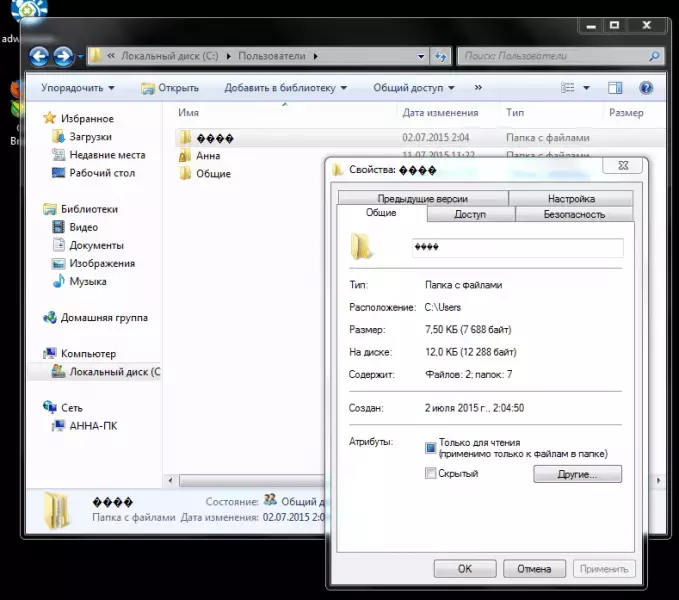Open the address bar history dropdown
This screenshot has width=679, height=600.
click(420, 56)
